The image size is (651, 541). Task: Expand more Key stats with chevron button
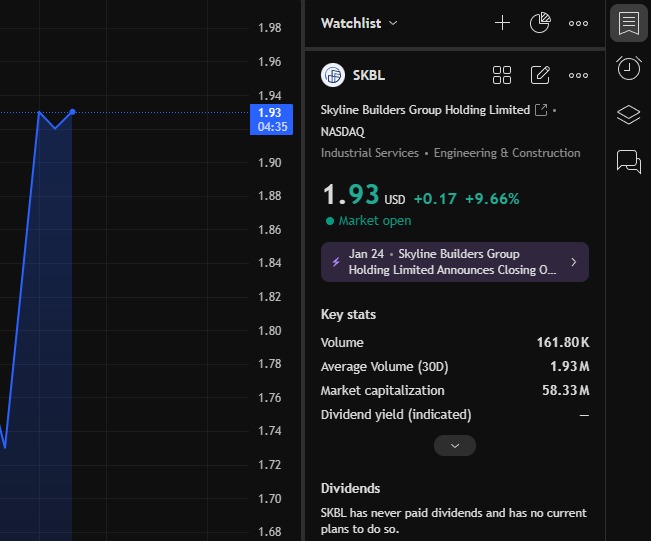(x=455, y=446)
